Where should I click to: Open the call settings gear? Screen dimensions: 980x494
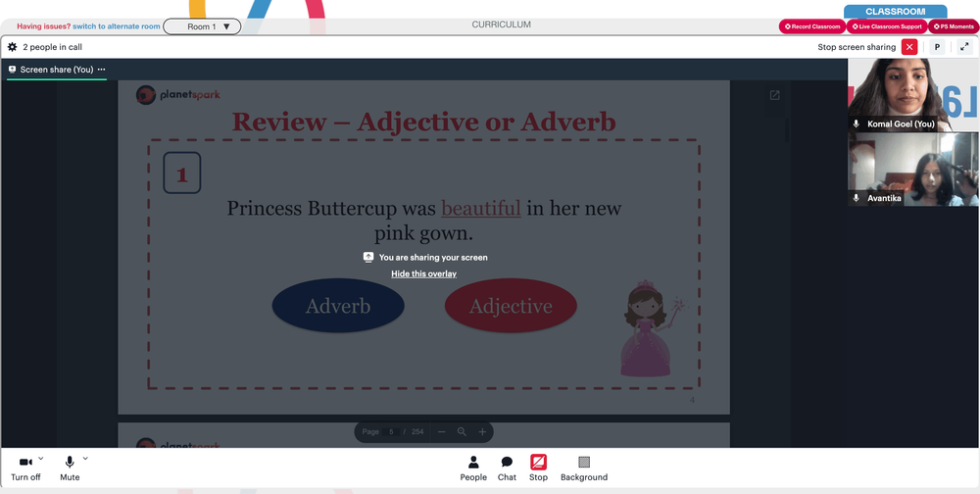pyautogui.click(x=13, y=47)
